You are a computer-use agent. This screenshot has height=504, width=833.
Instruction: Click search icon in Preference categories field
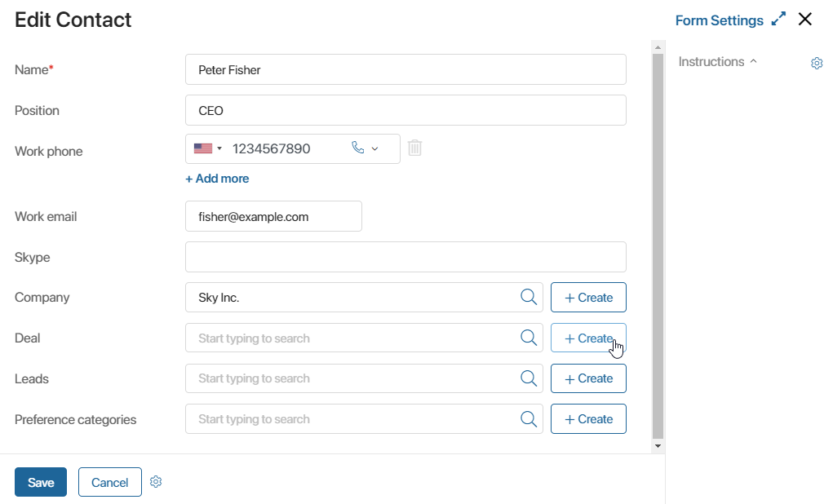click(529, 419)
